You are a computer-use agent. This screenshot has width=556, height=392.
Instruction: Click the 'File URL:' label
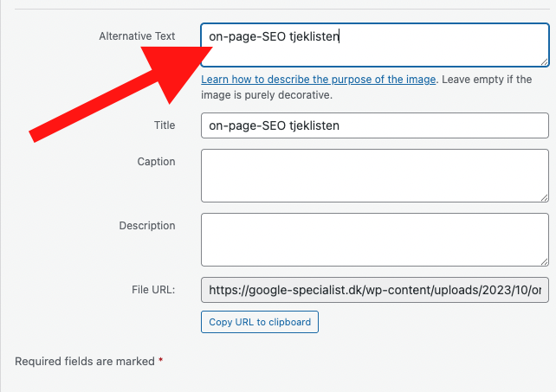[x=152, y=289]
